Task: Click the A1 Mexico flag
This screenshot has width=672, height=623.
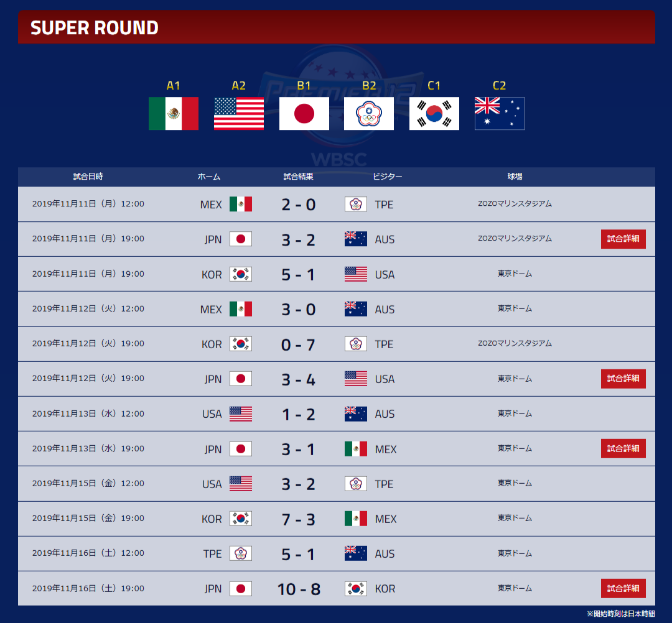Action: pos(173,113)
